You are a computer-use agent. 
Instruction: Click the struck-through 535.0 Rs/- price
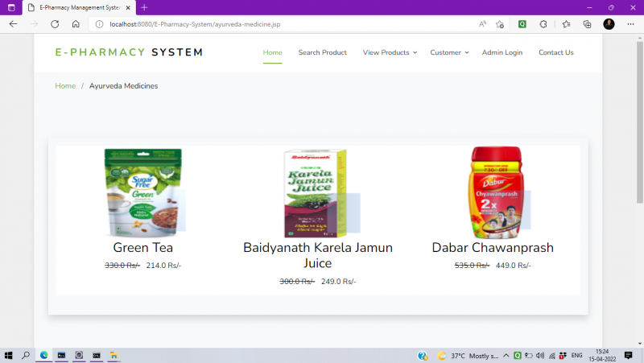[x=472, y=266]
